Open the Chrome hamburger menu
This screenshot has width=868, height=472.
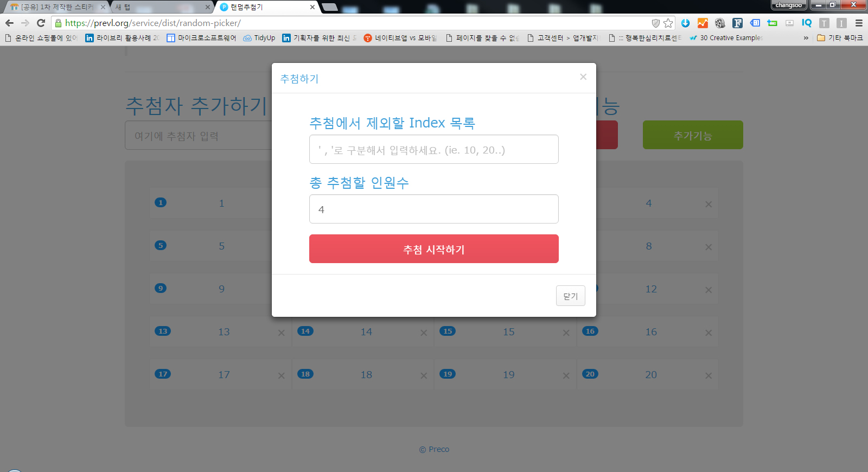coord(859,23)
